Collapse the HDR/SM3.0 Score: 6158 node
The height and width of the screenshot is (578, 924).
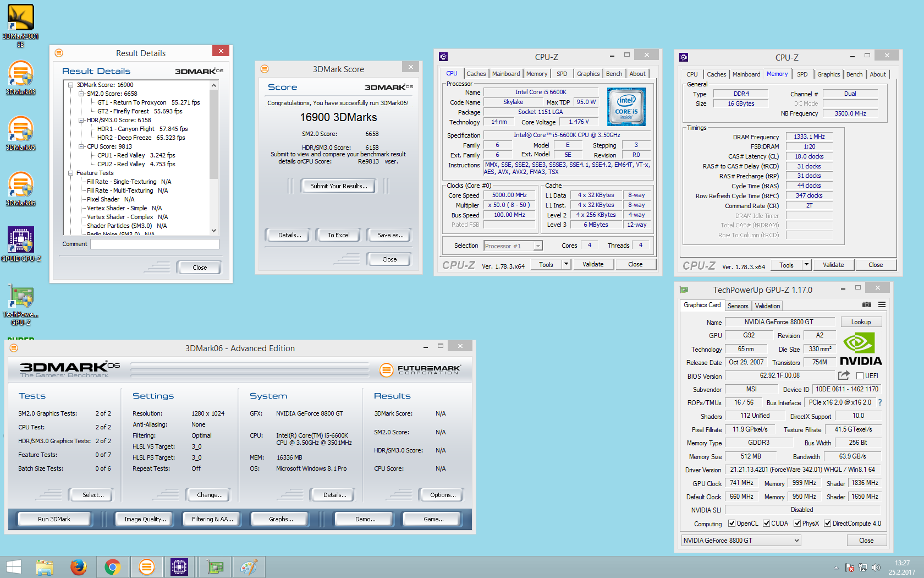[x=81, y=120]
